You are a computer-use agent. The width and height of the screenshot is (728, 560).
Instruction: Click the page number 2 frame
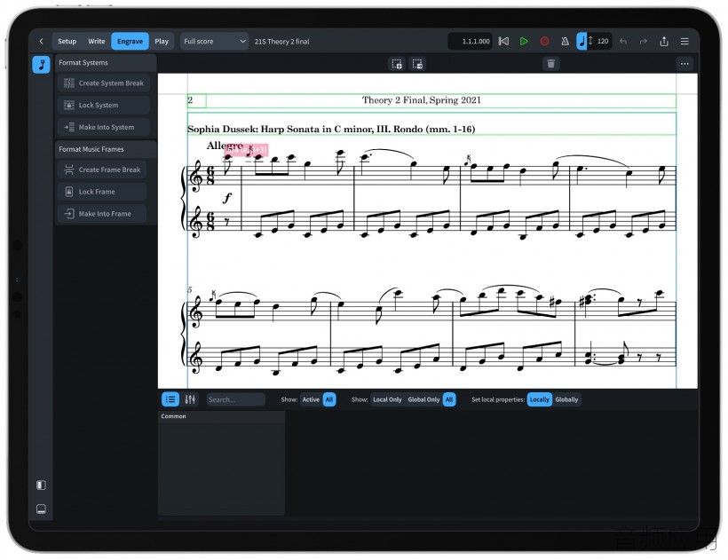pos(196,100)
